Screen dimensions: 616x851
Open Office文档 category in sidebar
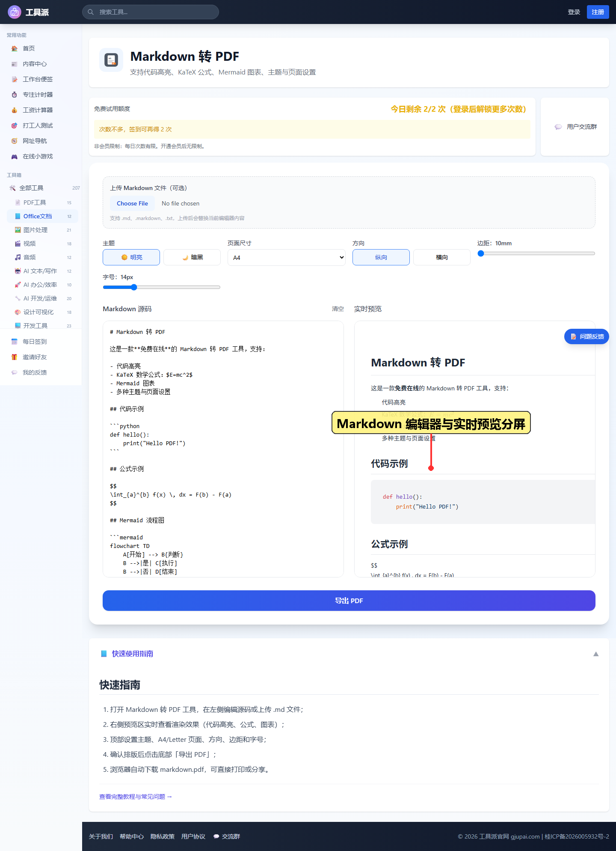click(43, 216)
